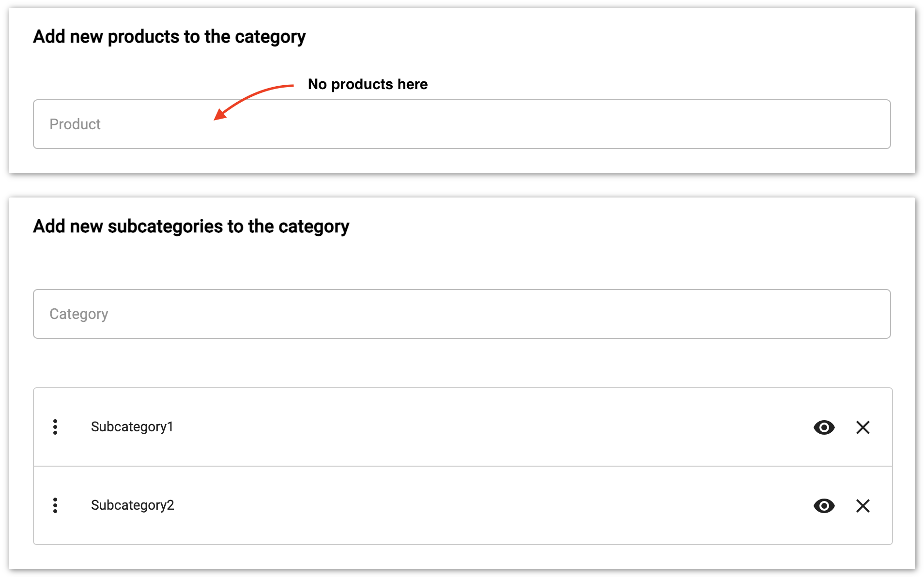Click the "Add new products to the category" heading

[169, 37]
